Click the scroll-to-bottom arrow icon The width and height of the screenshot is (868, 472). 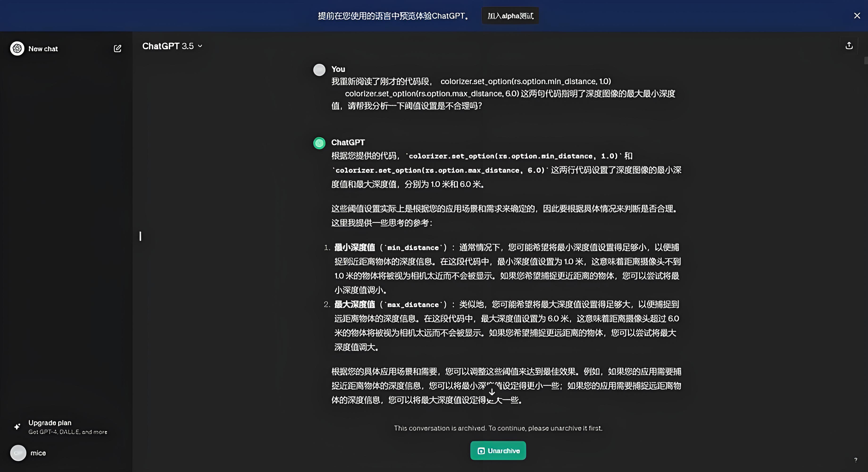[492, 392]
